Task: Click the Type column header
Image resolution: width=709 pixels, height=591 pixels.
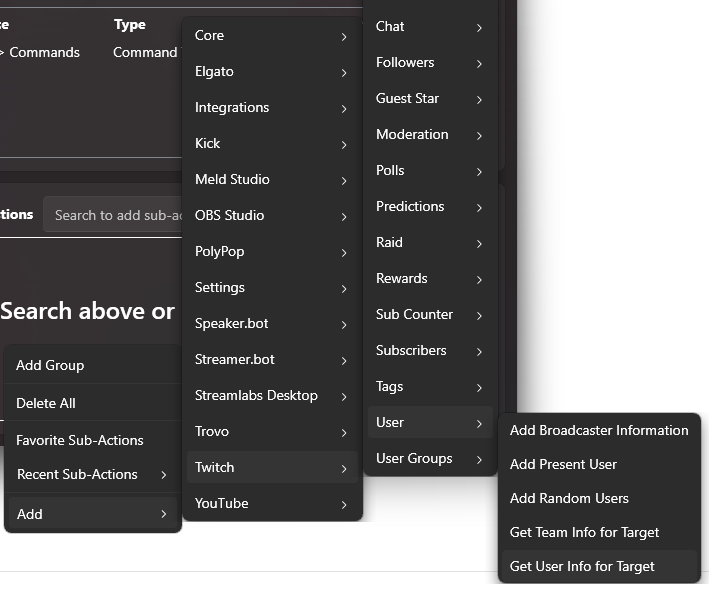Action: click(x=130, y=24)
